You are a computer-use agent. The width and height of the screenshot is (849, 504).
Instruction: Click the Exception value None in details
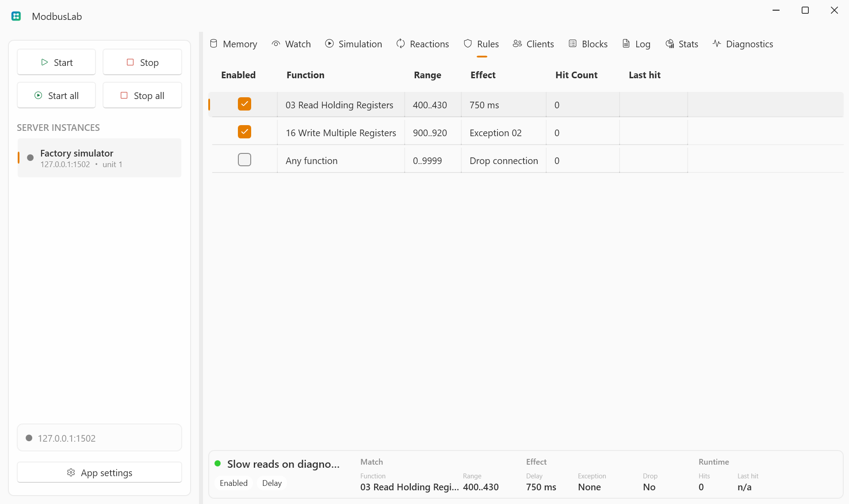point(589,487)
